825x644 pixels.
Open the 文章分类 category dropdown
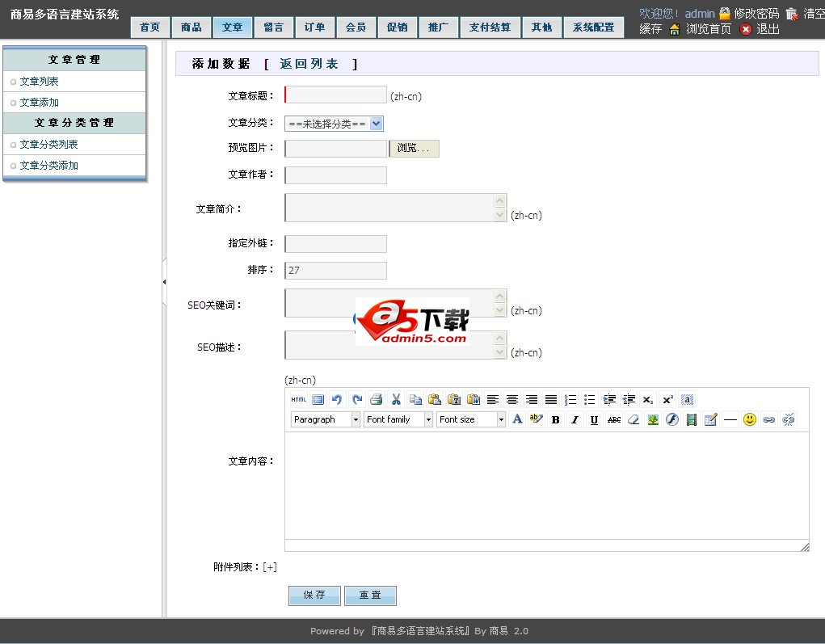pyautogui.click(x=334, y=124)
